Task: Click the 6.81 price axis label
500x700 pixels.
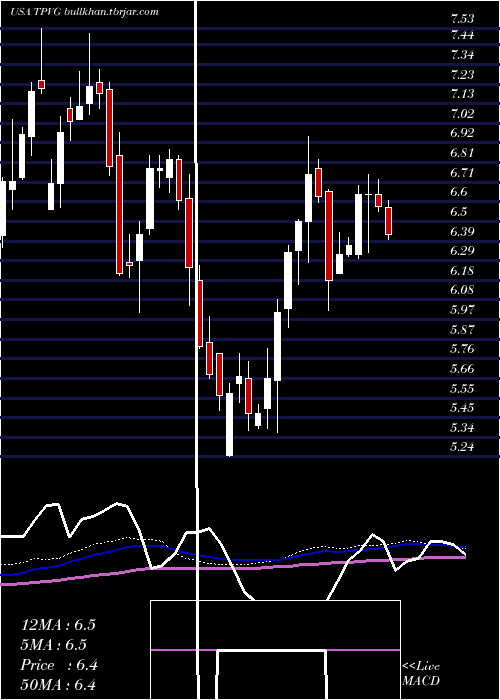Action: [462, 153]
